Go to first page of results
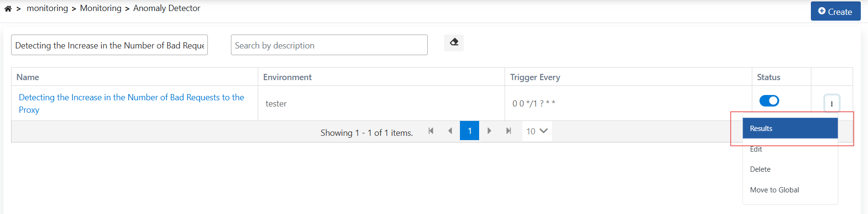Viewport: 868px width, 214px height. point(431,131)
